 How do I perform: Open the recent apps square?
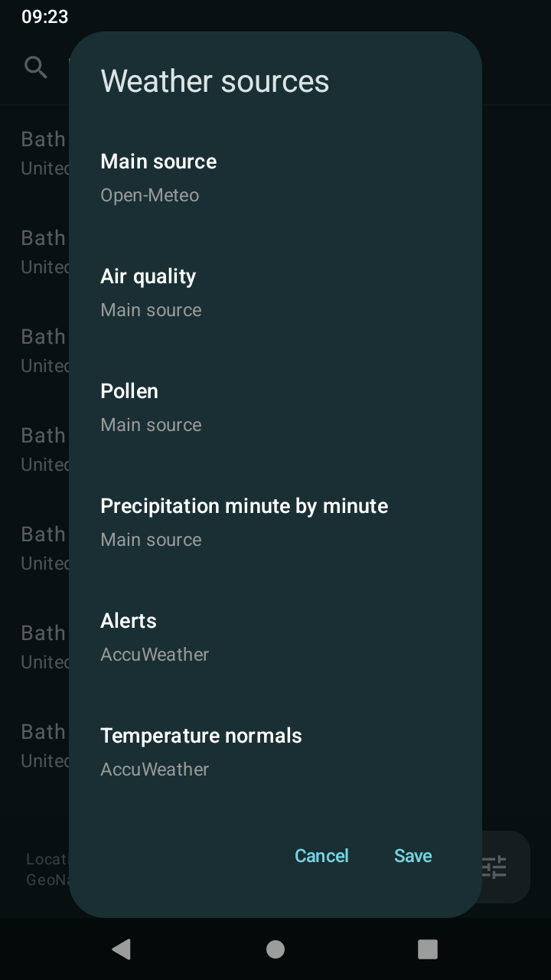click(x=427, y=949)
